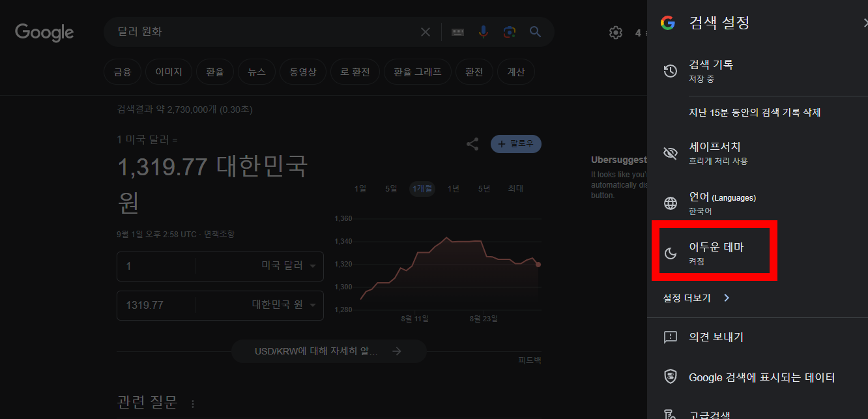Click the 팔로우 button

point(516,144)
